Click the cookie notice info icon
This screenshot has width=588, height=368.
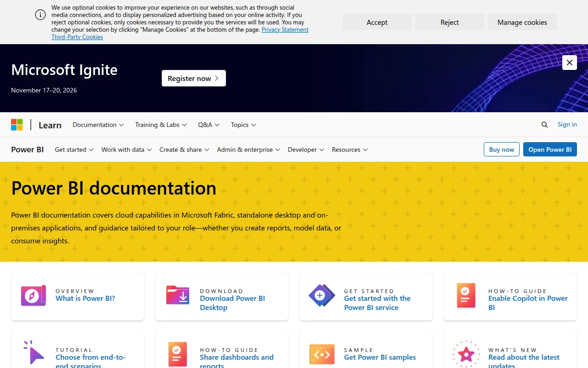(x=40, y=15)
